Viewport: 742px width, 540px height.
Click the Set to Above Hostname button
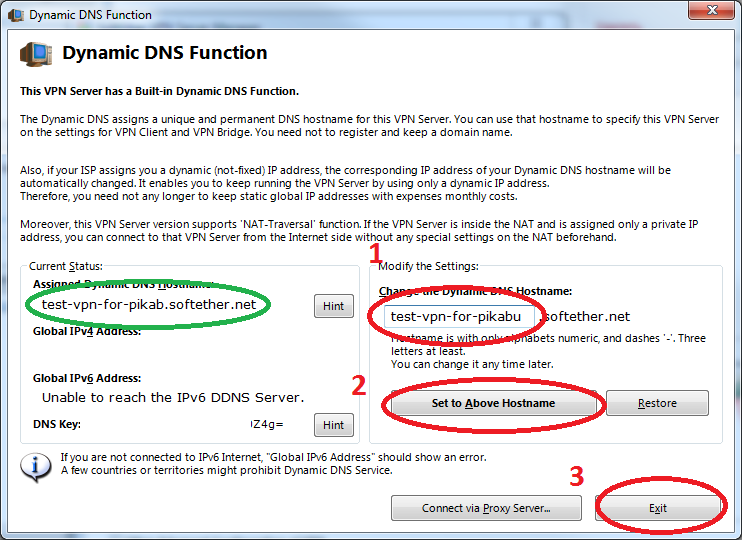pyautogui.click(x=493, y=403)
